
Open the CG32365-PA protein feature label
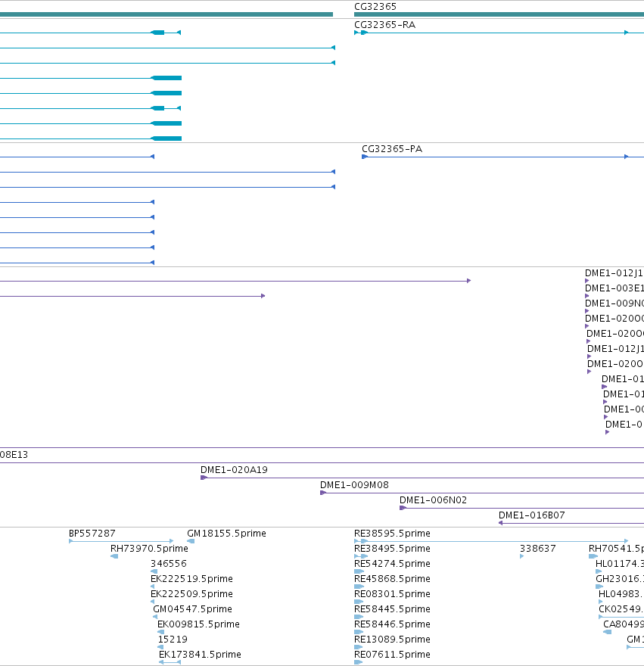tap(392, 148)
